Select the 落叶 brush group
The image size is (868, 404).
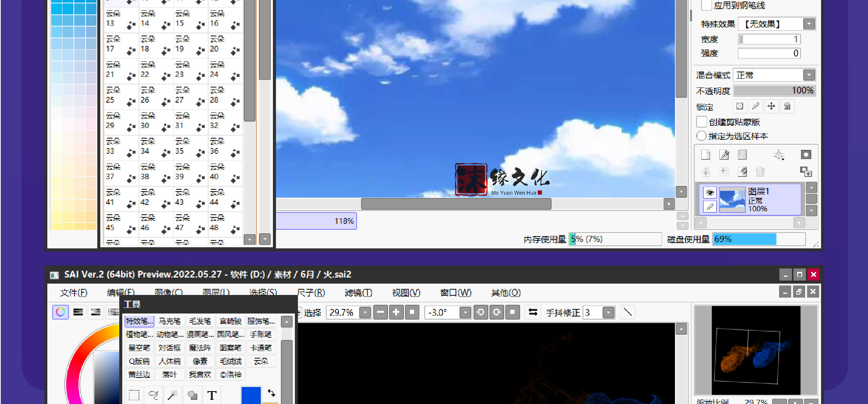click(170, 374)
